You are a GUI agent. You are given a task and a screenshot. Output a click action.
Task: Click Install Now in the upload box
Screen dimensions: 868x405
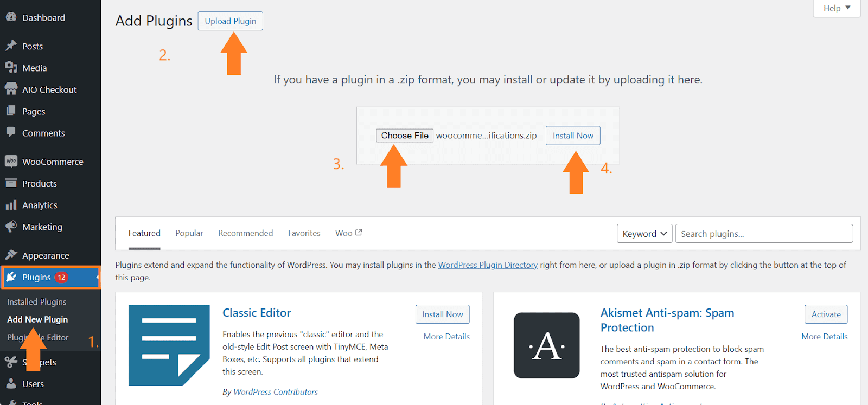click(573, 136)
